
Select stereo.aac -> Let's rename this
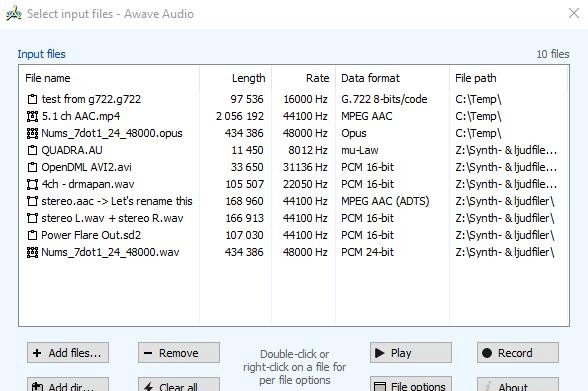tap(117, 201)
